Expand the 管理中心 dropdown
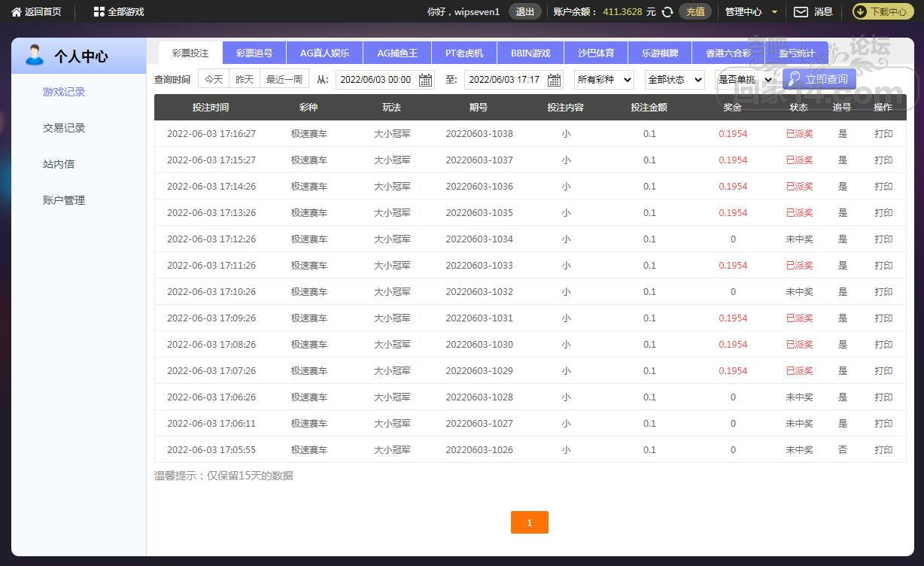 pyautogui.click(x=751, y=12)
